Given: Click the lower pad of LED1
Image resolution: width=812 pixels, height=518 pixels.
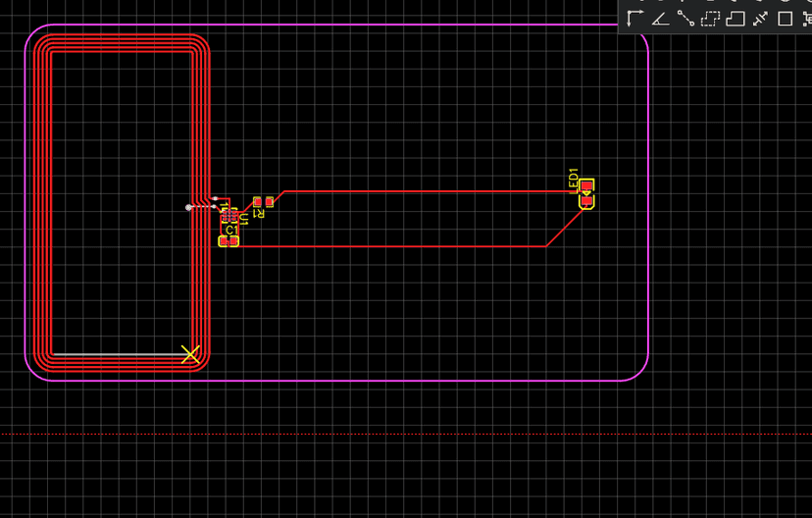Looking at the screenshot, I should point(586,200).
